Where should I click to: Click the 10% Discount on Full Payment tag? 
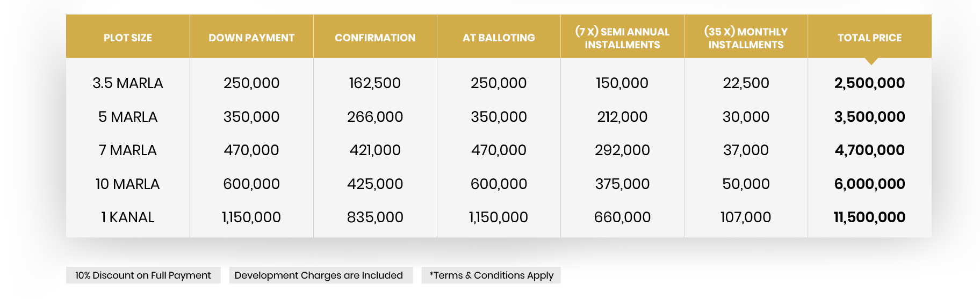pyautogui.click(x=143, y=275)
